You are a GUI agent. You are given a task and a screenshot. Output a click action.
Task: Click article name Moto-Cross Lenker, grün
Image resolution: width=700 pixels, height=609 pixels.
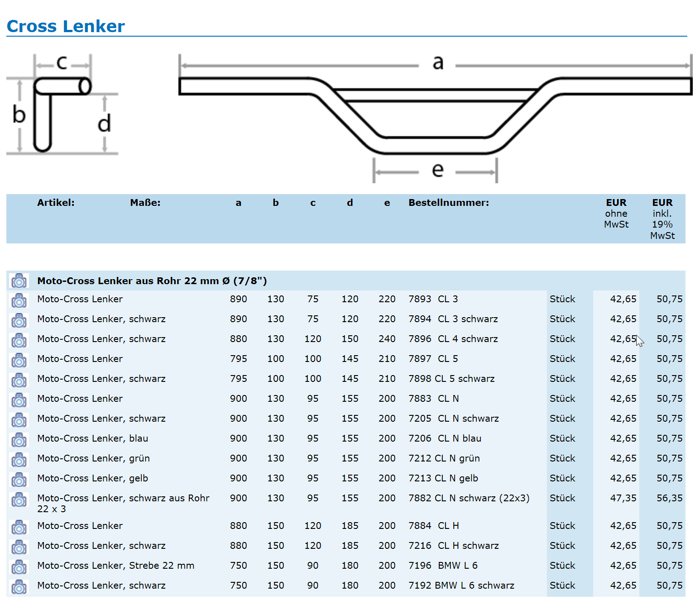click(x=93, y=458)
